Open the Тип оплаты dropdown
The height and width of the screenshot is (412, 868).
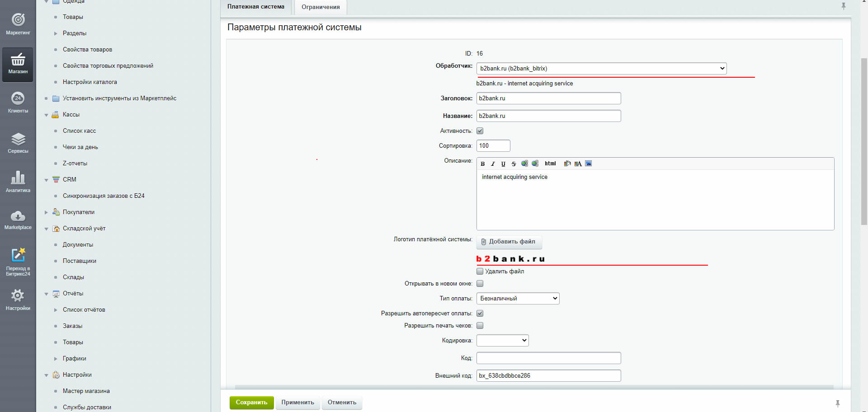[518, 299]
